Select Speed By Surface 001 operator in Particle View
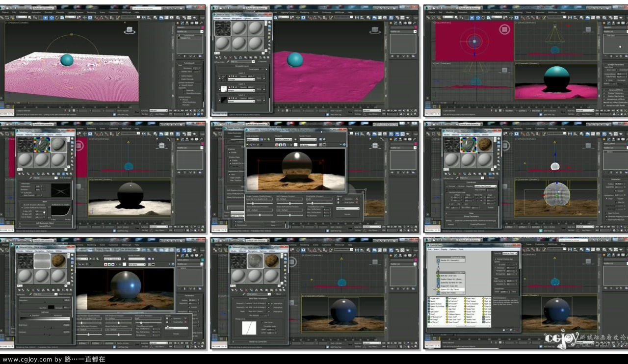The height and width of the screenshot is (364, 628). [x=450, y=283]
